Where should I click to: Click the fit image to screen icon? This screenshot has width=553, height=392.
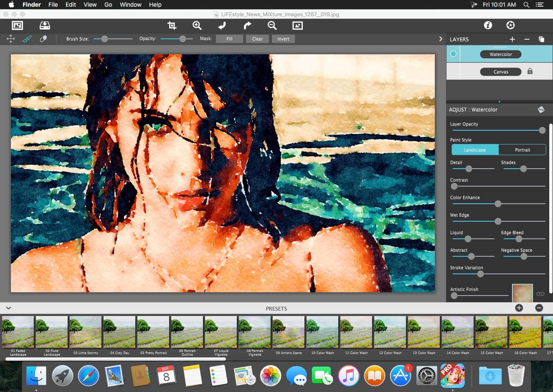pyautogui.click(x=297, y=25)
